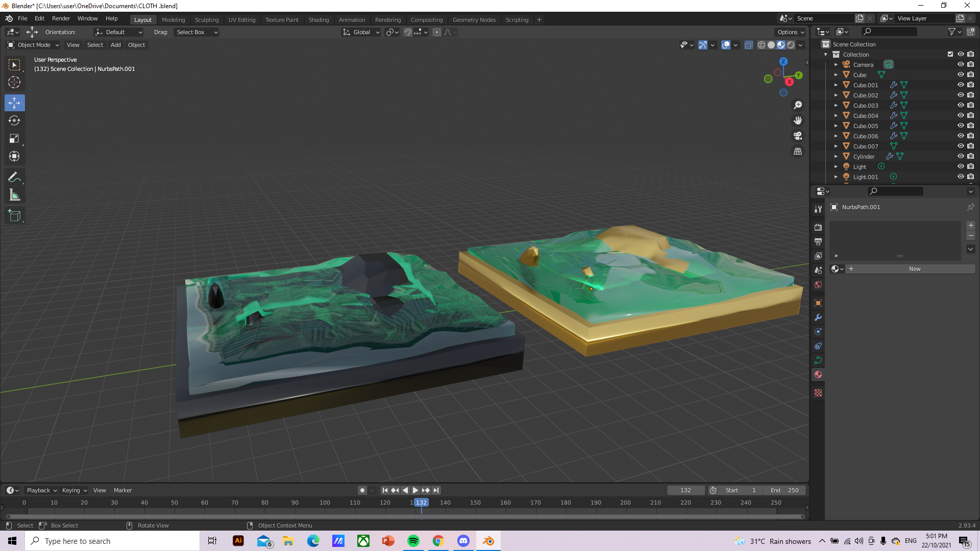Viewport: 980px width, 551px height.
Task: Open the Render properties tab
Action: coord(818,227)
